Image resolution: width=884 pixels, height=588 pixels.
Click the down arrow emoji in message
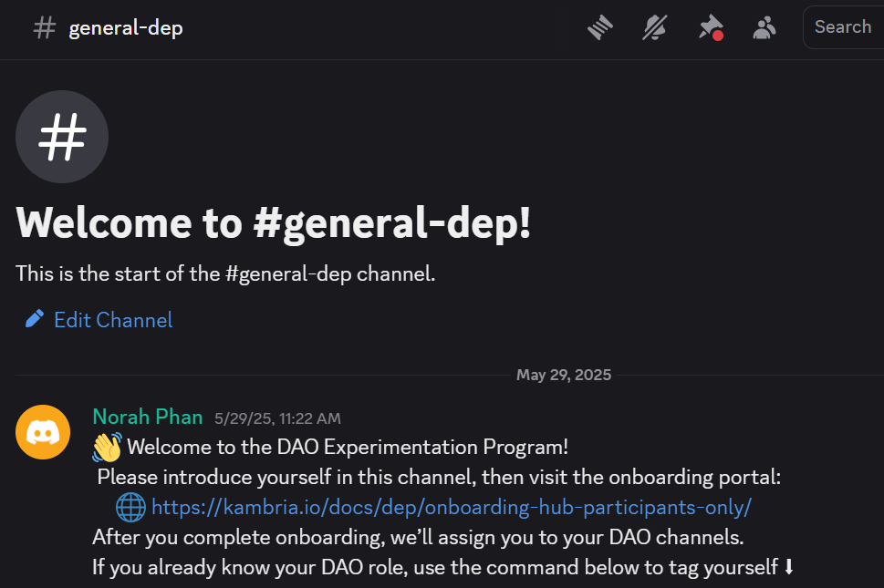[x=789, y=567]
